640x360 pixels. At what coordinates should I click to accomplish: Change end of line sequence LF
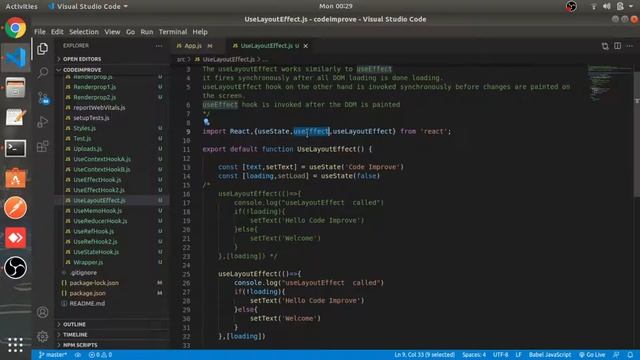tap(518, 355)
